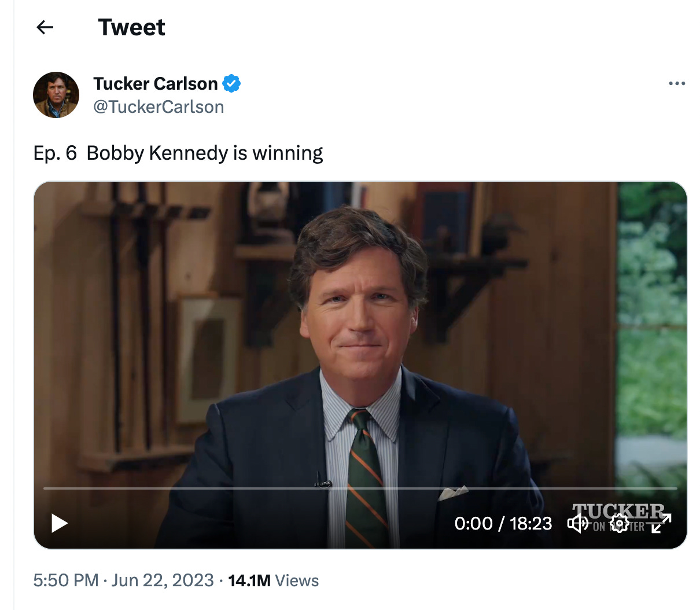Click the "Ep. 6" episode label
This screenshot has height=610, width=700.
(55, 153)
